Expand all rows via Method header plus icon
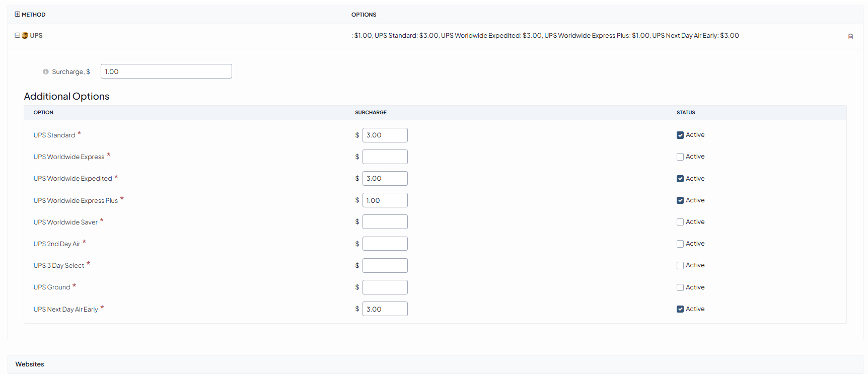868x375 pixels. pos(18,15)
